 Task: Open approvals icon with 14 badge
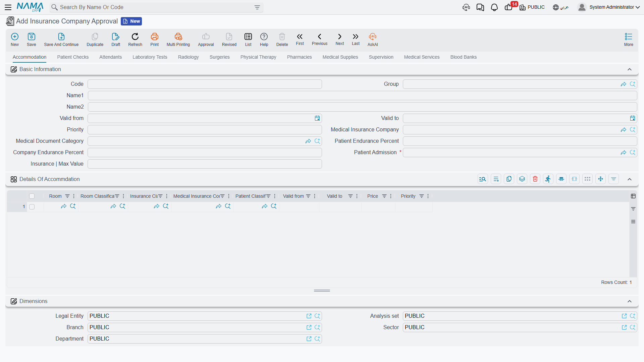(509, 7)
